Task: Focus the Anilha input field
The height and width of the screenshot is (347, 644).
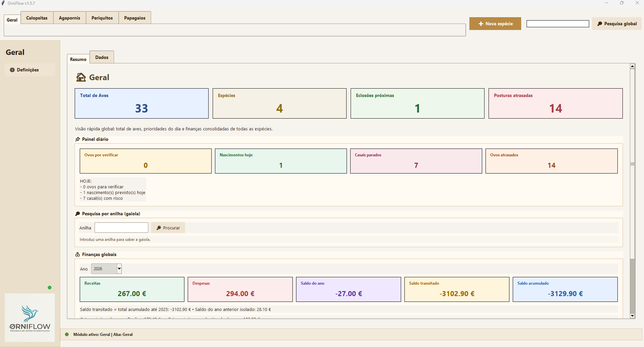Action: (x=121, y=228)
